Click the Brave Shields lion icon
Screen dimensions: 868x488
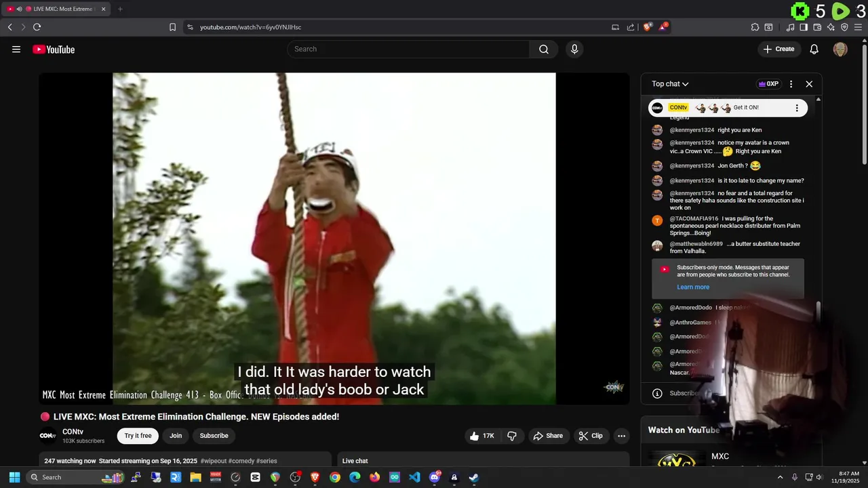(648, 27)
